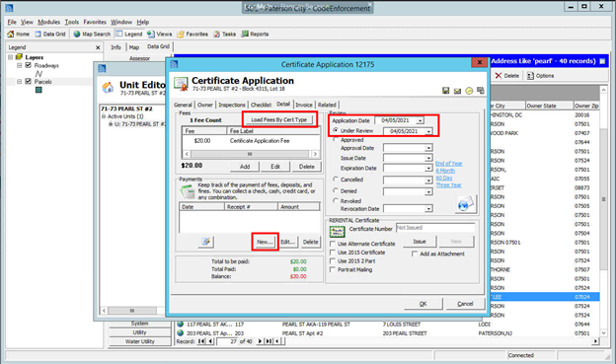Image resolution: width=616 pixels, height=364 pixels.
Task: Open the Expiration Date dropdown
Action: coord(428,168)
